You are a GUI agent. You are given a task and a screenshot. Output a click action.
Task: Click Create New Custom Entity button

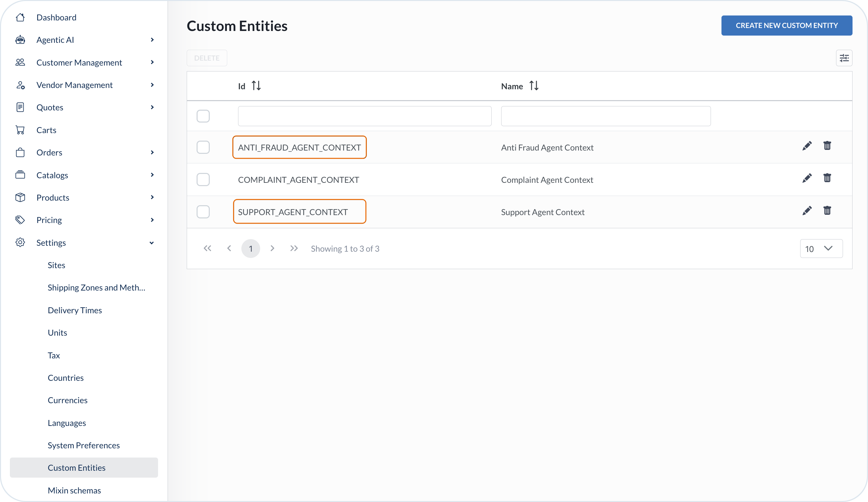pyautogui.click(x=787, y=25)
